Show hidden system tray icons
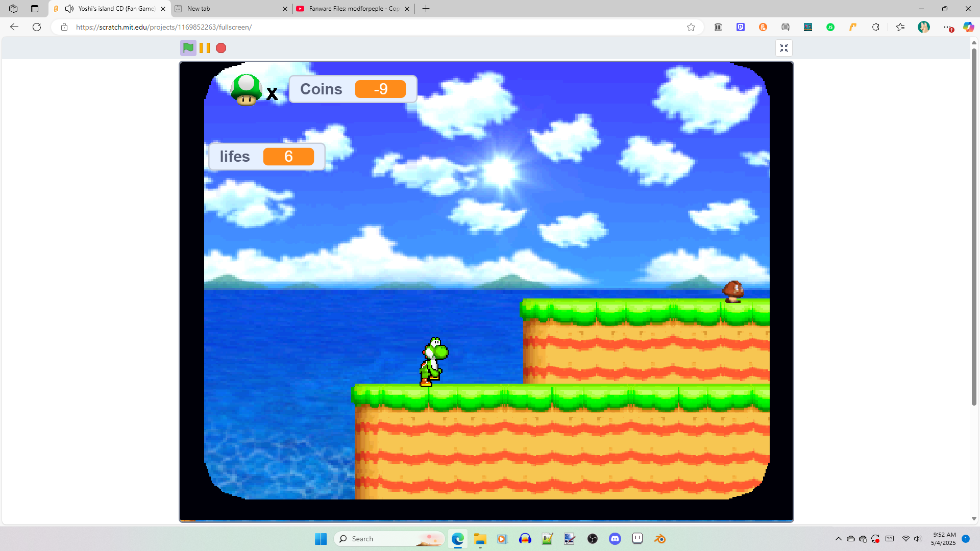This screenshot has width=980, height=551. (839, 539)
